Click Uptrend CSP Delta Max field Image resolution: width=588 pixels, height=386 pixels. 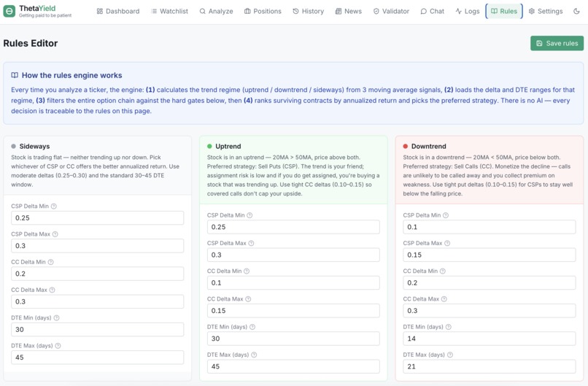[293, 255]
